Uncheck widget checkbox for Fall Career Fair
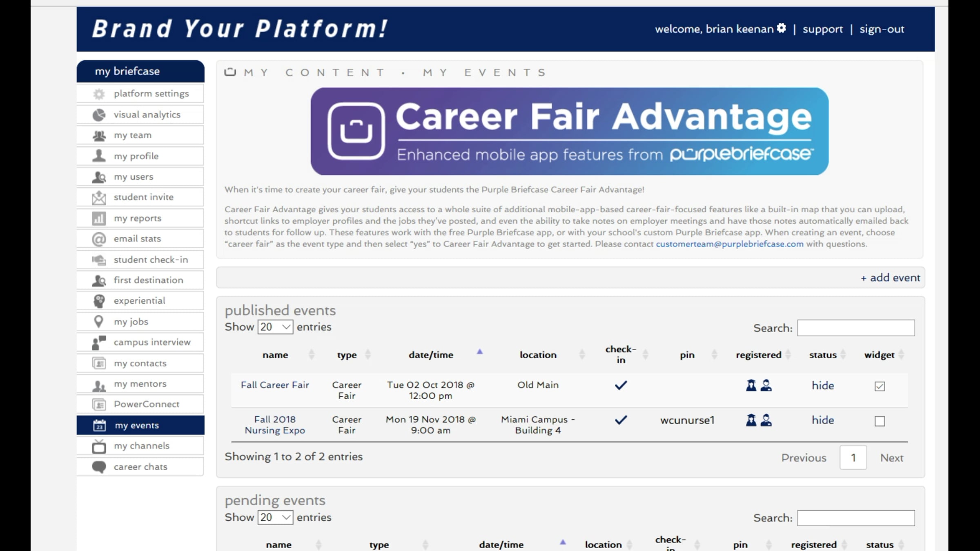Screen dimensions: 980x551 pyautogui.click(x=880, y=386)
